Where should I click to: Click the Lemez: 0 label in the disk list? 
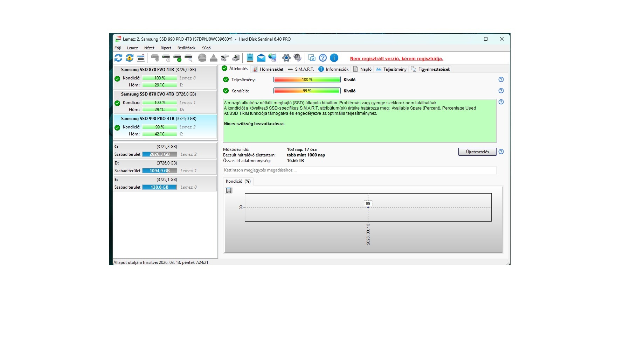(188, 78)
